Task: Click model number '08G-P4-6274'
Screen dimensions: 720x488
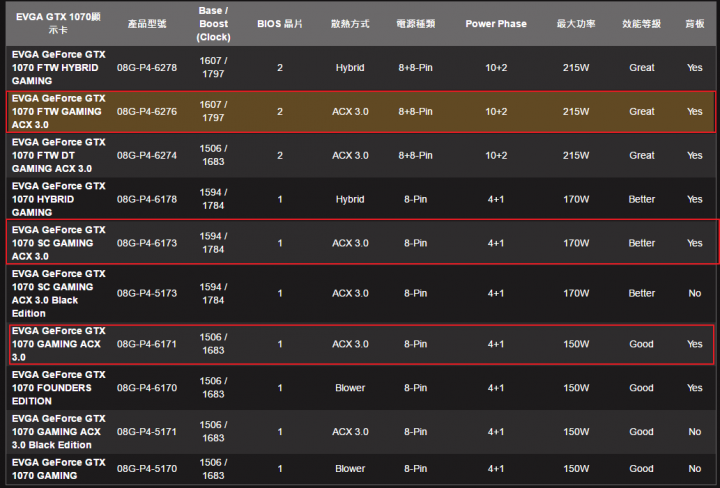Action: (x=147, y=155)
